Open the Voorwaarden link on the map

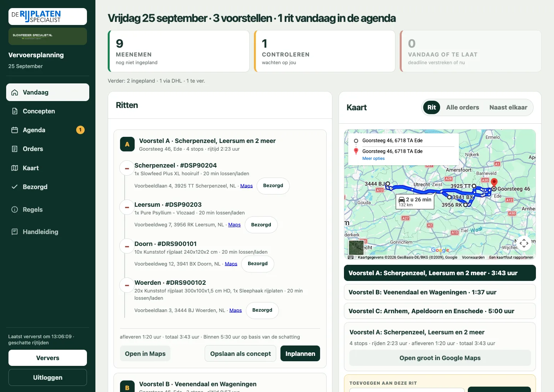pos(473,257)
